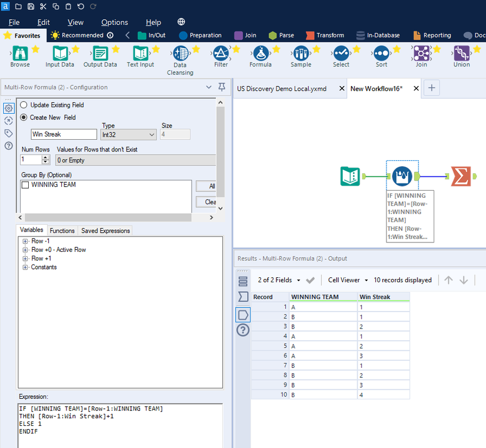Open the 2 of 2 Fields dropdown
The width and height of the screenshot is (486, 448).
coord(279,280)
